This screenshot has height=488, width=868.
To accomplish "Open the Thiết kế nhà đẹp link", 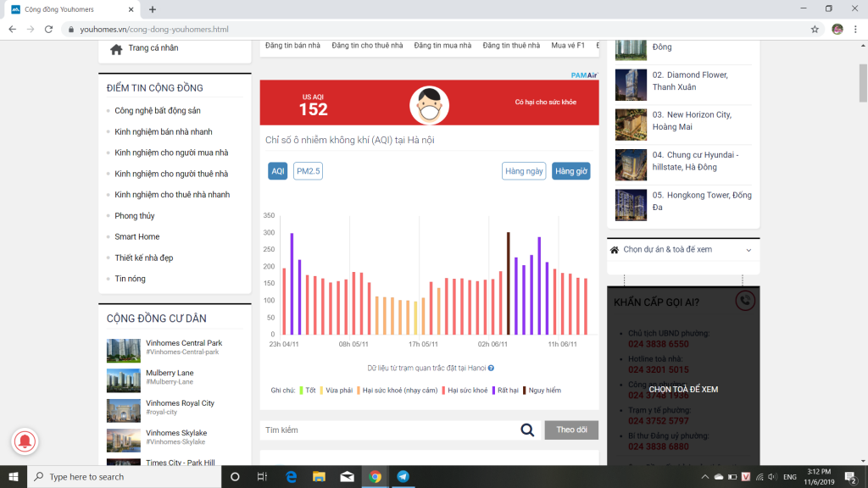I will click(144, 258).
